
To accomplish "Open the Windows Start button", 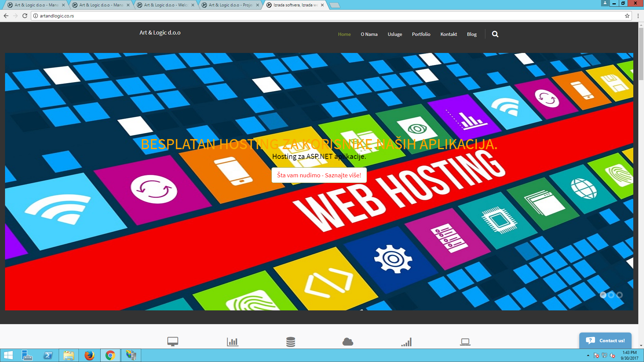I will point(8,355).
